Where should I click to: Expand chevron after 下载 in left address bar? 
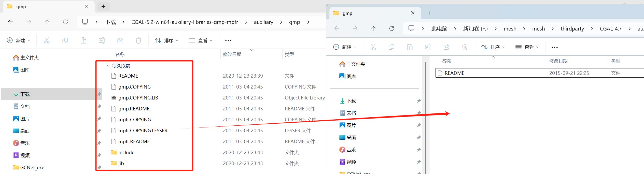point(123,22)
